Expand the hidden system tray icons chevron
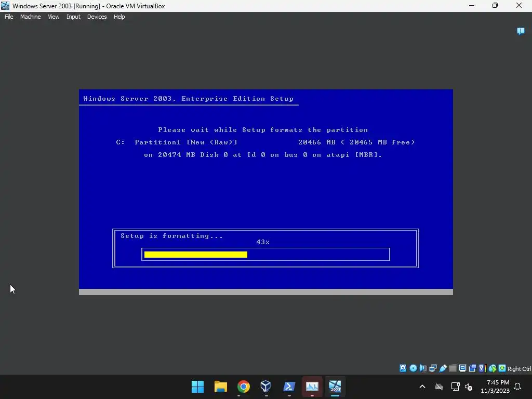The height and width of the screenshot is (399, 532). pos(422,387)
